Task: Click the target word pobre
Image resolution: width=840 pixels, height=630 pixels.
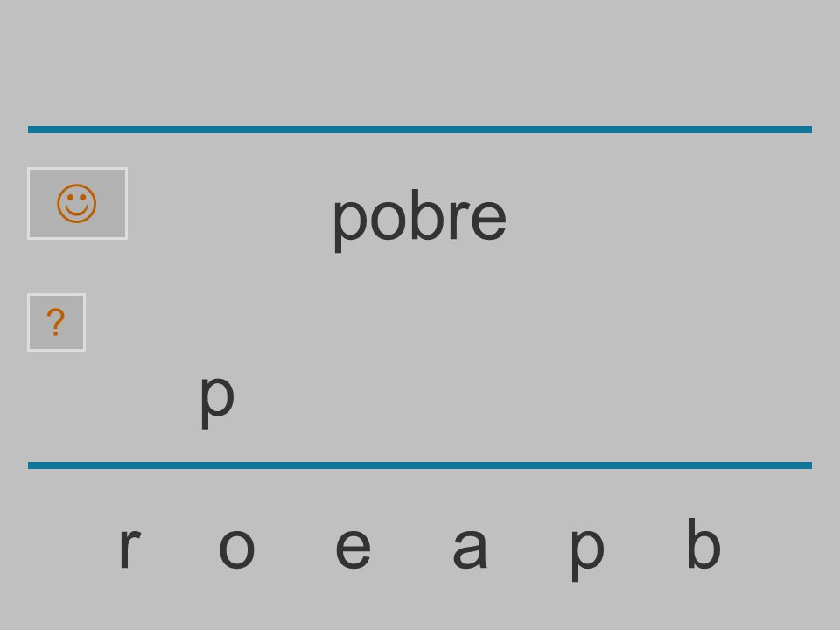Action: 419,220
